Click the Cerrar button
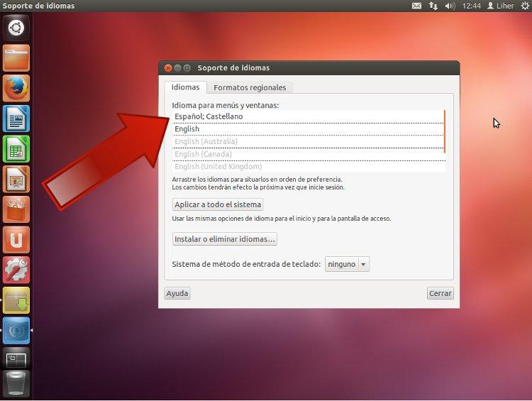 tap(440, 293)
